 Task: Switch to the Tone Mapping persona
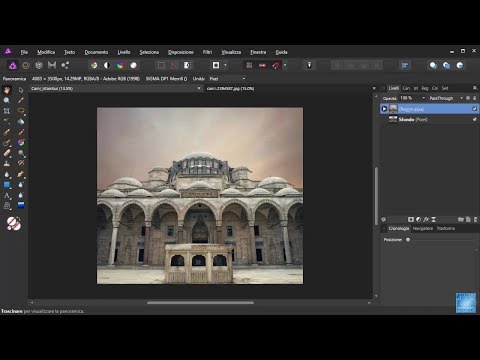tap(52, 65)
